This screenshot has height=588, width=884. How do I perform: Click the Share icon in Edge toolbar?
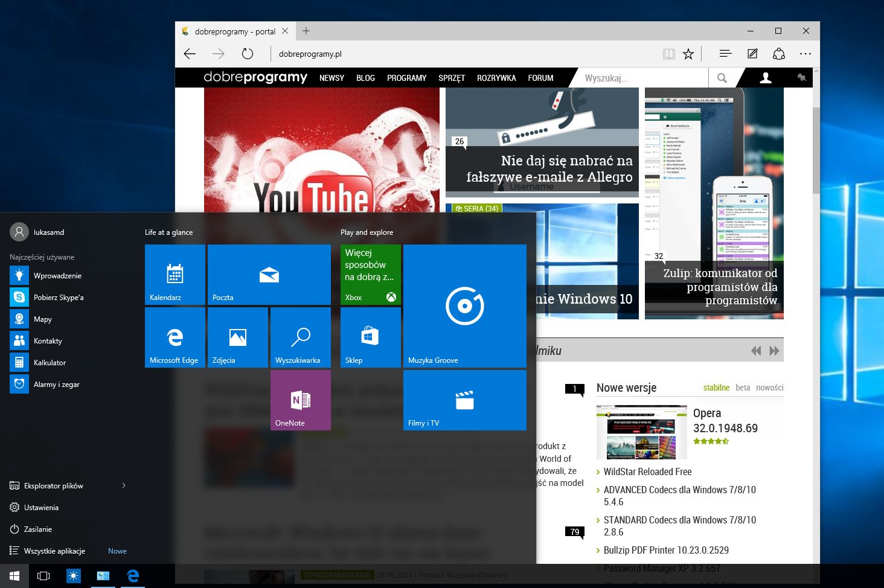(779, 54)
